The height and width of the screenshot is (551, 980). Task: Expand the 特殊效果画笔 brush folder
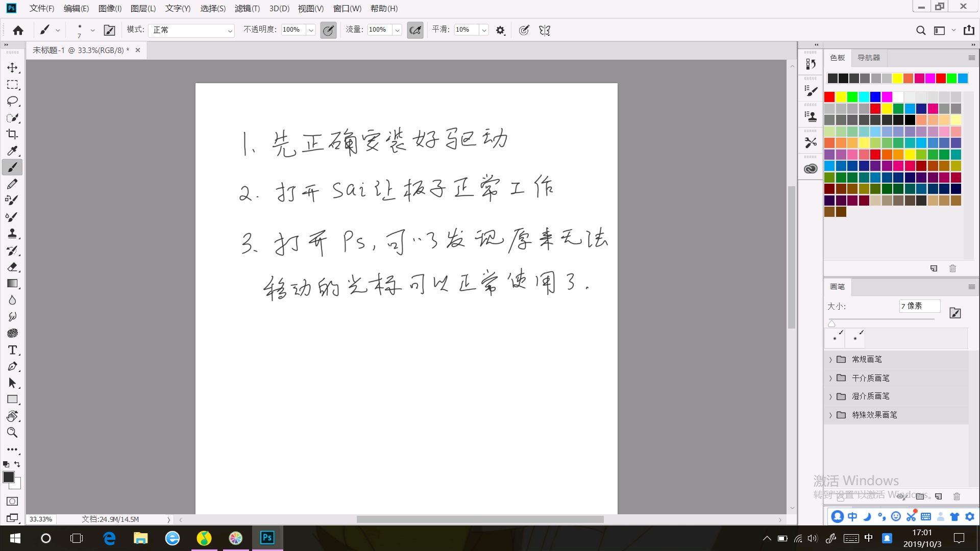tap(830, 415)
